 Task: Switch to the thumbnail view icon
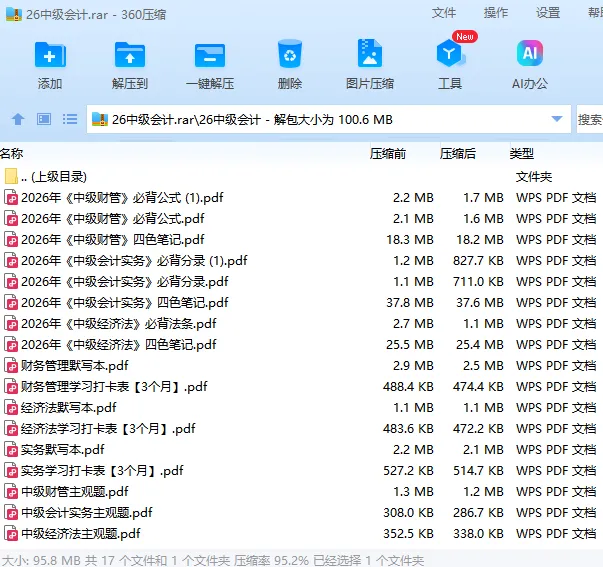tap(44, 119)
